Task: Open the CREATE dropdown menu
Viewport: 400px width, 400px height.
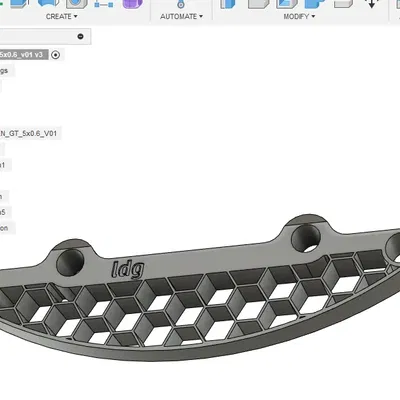Action: [x=62, y=16]
